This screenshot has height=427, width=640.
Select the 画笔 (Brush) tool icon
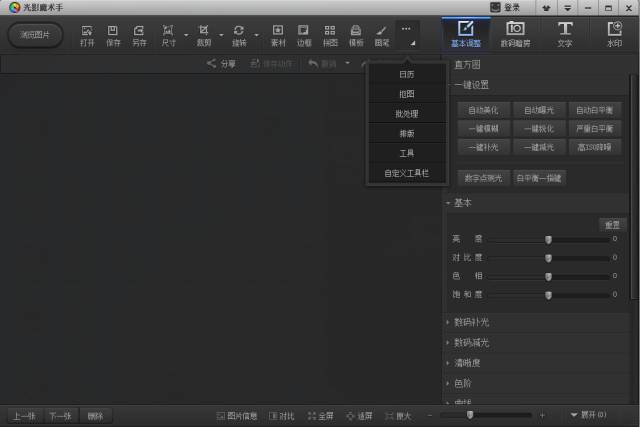(382, 34)
